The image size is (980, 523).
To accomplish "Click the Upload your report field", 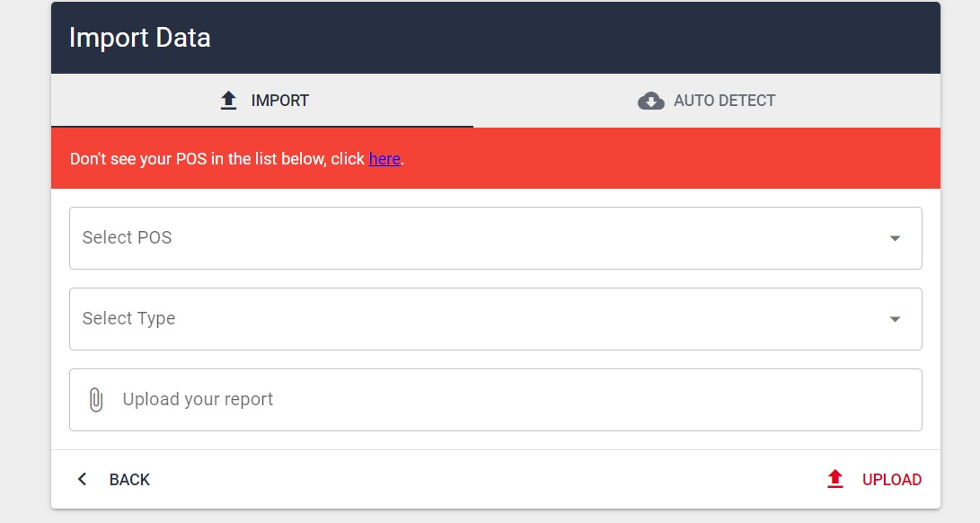I will (496, 400).
